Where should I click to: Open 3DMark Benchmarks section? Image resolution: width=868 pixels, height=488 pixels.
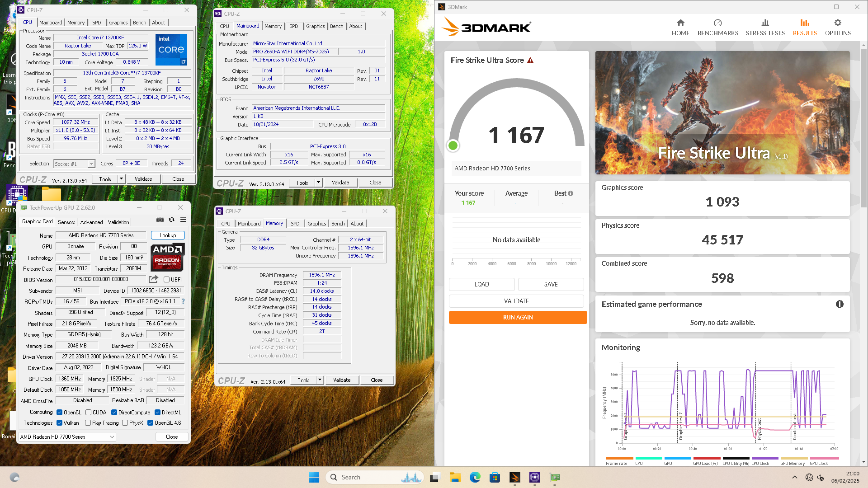[717, 27]
